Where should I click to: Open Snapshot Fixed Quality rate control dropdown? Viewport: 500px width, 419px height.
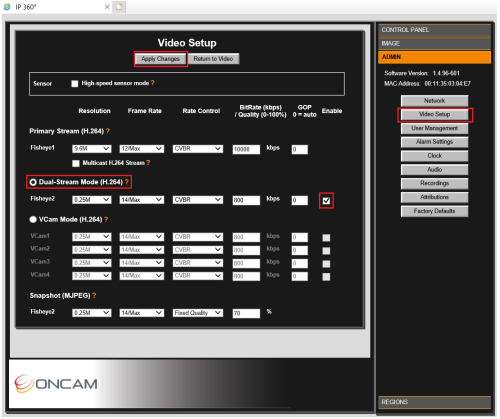click(x=198, y=313)
